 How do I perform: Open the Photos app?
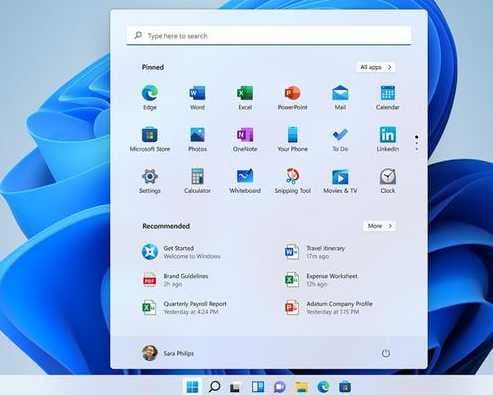[197, 139]
